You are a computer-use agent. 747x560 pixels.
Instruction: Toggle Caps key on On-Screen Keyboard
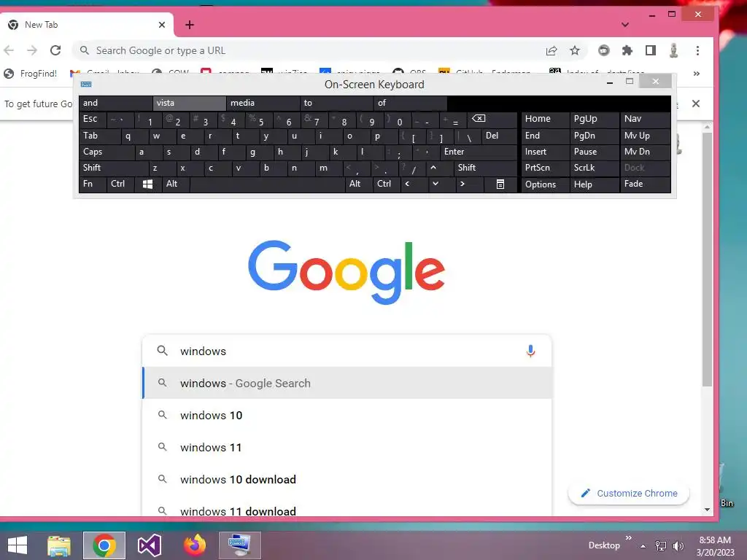pos(107,152)
